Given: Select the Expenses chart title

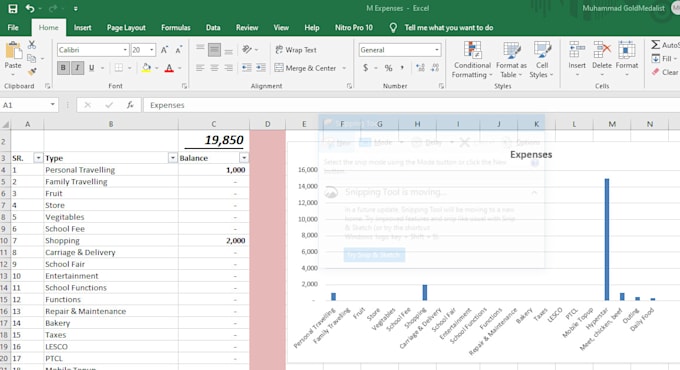Looking at the screenshot, I should [531, 154].
